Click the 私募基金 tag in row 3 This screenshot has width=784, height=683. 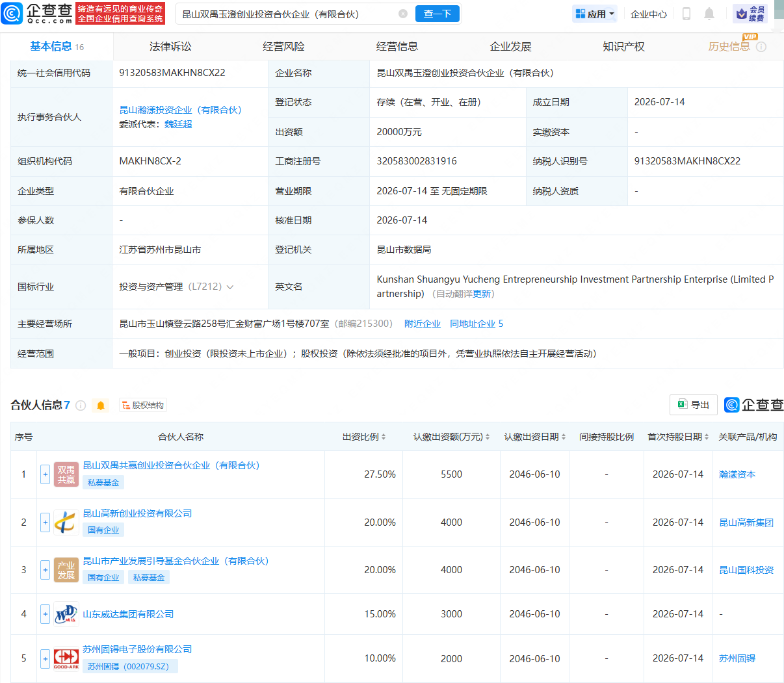point(149,577)
